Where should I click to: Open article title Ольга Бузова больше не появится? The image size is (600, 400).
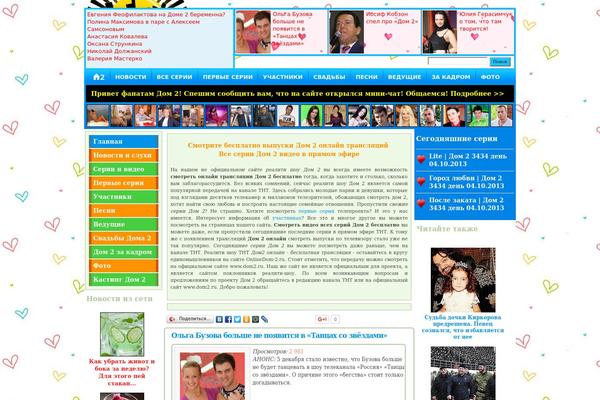pyautogui.click(x=279, y=335)
